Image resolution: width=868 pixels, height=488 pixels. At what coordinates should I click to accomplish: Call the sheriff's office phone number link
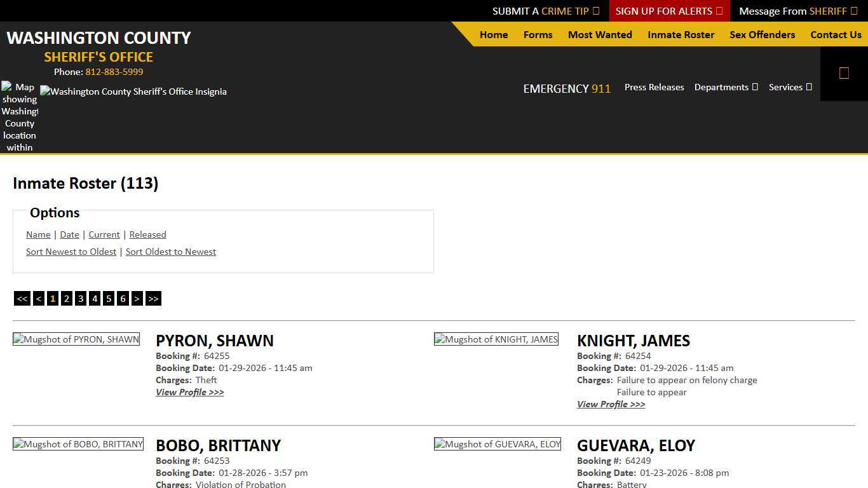(x=114, y=72)
